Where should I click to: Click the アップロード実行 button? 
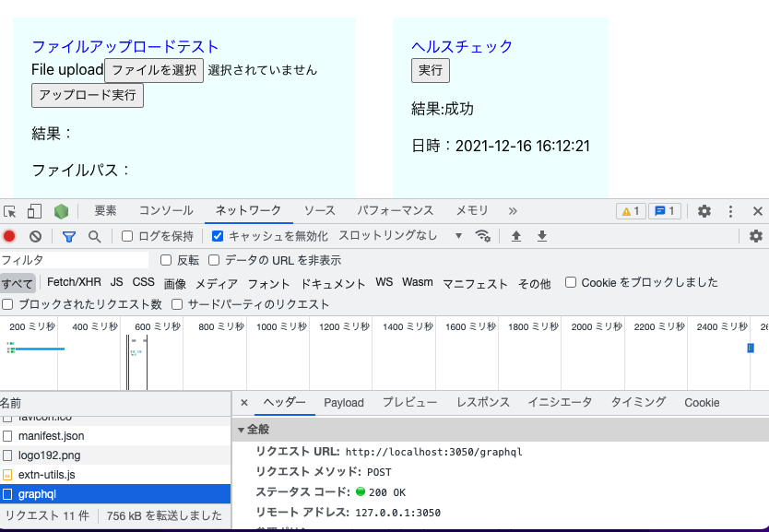pos(88,95)
